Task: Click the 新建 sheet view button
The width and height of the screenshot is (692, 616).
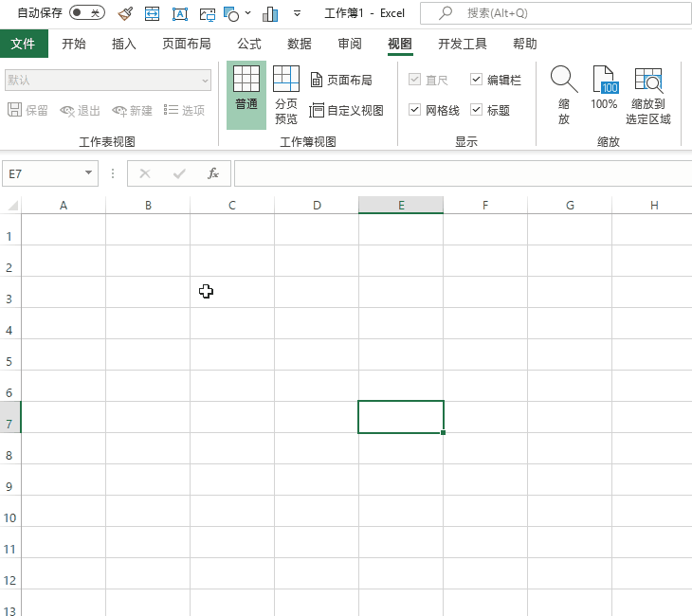Action: 133,110
